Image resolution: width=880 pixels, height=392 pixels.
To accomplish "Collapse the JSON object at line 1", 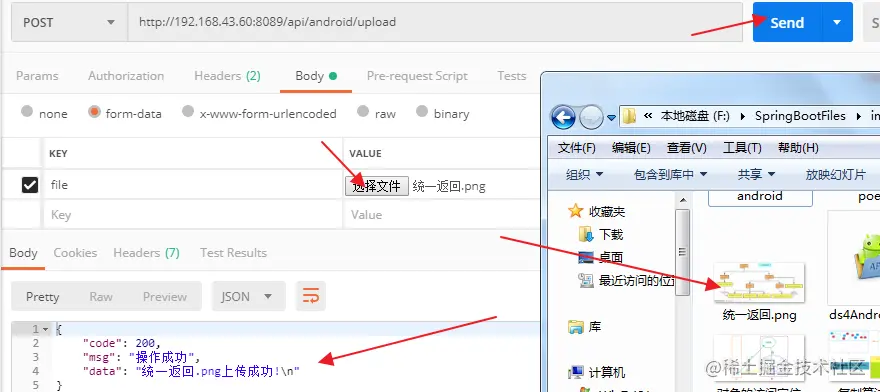I will tap(46, 329).
